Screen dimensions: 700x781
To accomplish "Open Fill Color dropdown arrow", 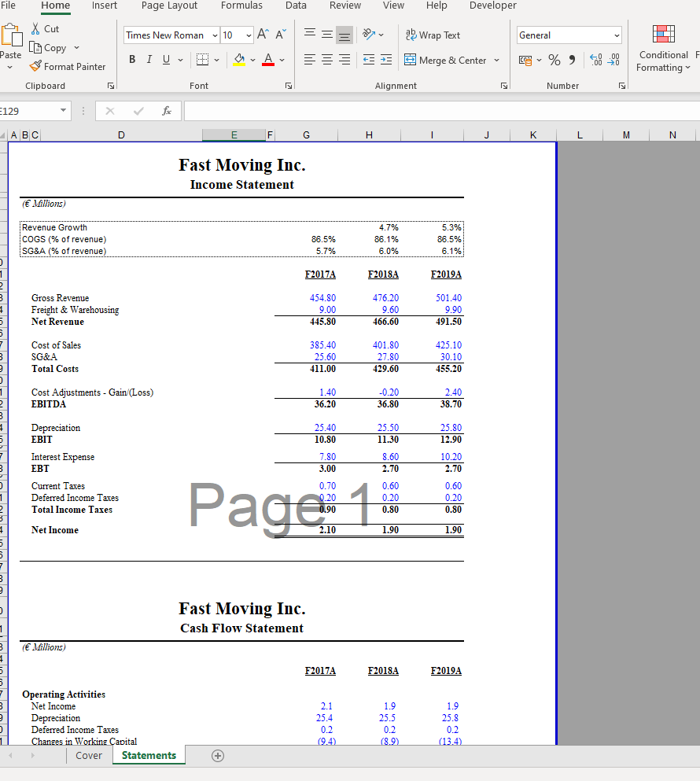I will [x=252, y=61].
